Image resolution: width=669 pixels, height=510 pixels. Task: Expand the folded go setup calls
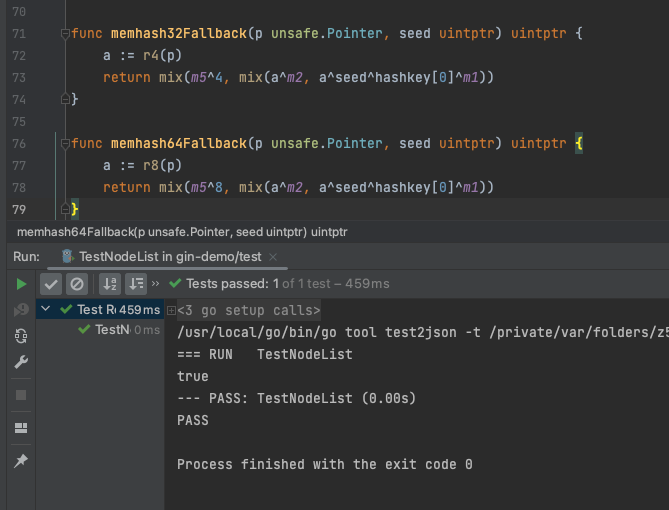[x=171, y=311]
